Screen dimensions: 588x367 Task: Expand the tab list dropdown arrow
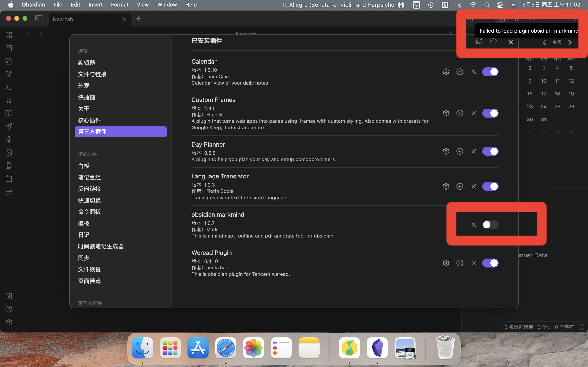pos(451,19)
